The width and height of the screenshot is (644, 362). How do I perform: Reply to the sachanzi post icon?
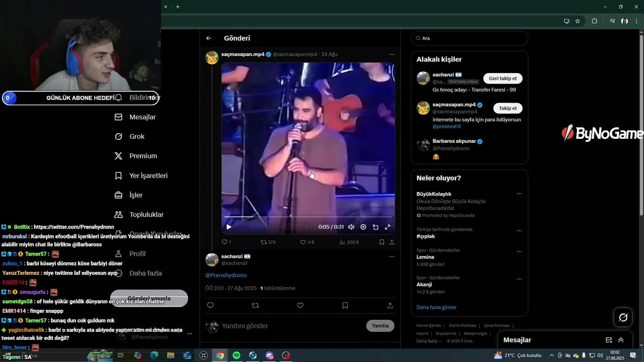[x=210, y=305]
